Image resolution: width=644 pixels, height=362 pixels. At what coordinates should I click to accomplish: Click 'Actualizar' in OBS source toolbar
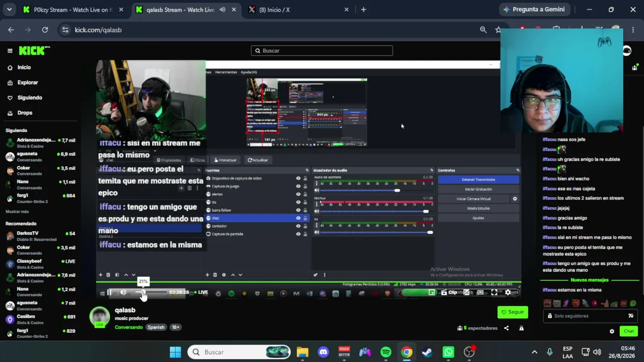click(258, 160)
